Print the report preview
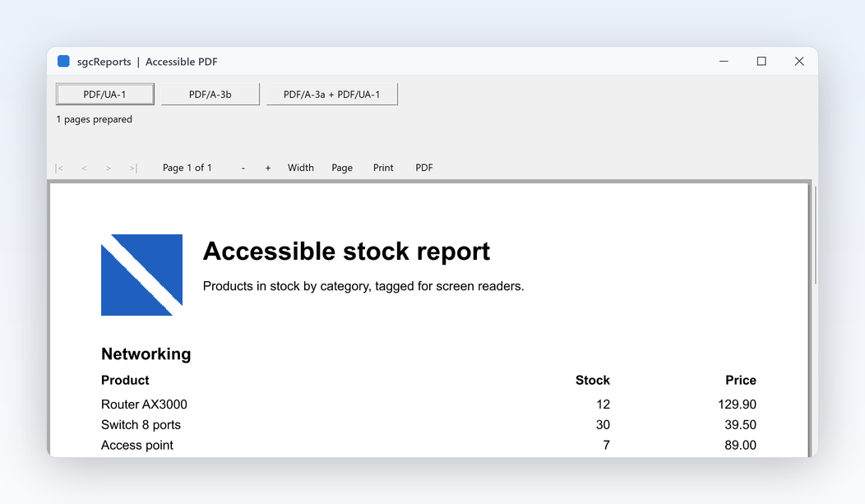 pos(383,168)
